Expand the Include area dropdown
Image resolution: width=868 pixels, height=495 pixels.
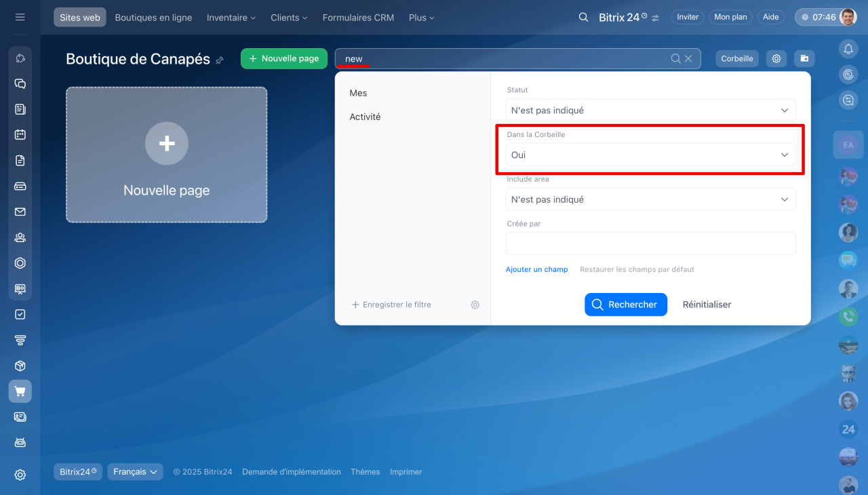[x=650, y=200]
